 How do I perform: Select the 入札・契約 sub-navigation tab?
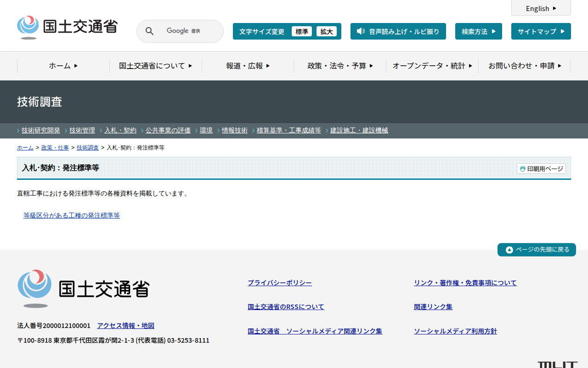[120, 130]
